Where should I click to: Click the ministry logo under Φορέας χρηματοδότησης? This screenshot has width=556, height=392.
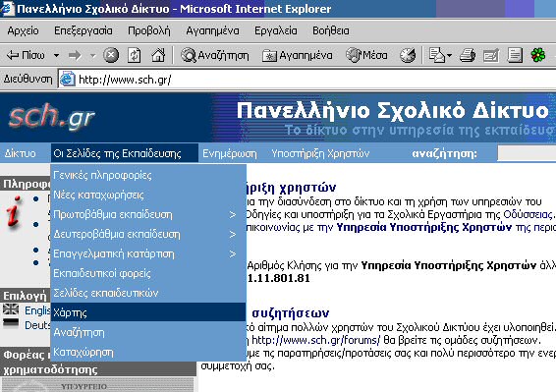98,385
